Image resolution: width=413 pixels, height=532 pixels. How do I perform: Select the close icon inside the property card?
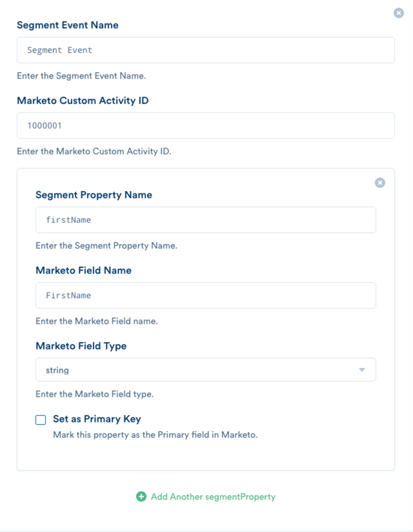pos(381,183)
